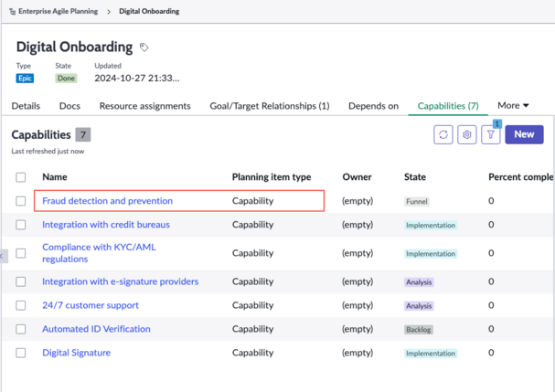Click Analysis state in e-signature providers row
Viewport: 555px width, 392px height.
419,282
